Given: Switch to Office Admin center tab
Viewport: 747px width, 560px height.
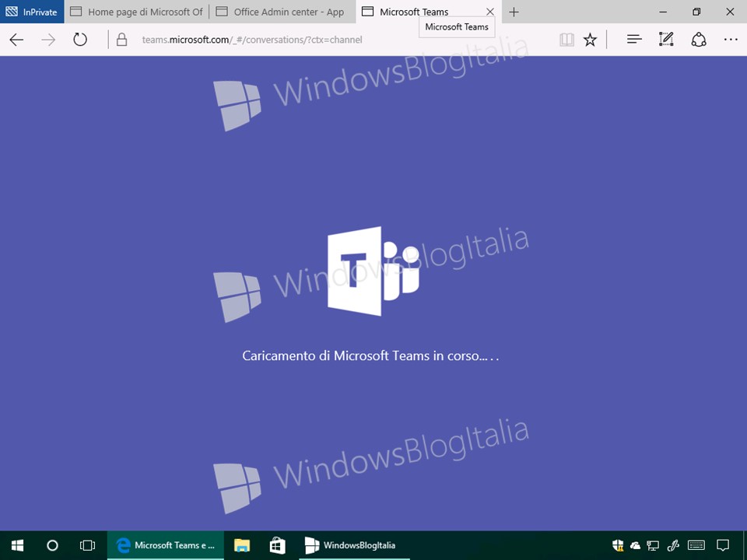Looking at the screenshot, I should 282,12.
